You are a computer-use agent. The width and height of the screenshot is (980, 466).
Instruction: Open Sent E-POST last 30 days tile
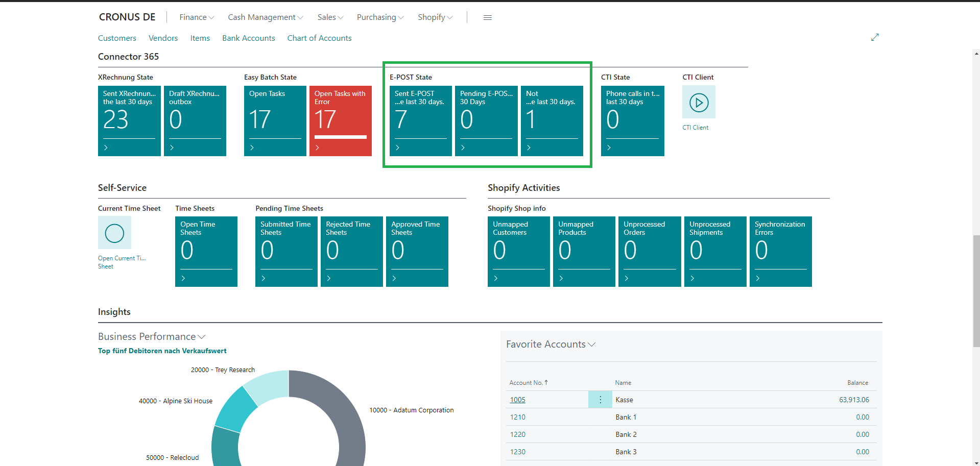pyautogui.click(x=421, y=120)
